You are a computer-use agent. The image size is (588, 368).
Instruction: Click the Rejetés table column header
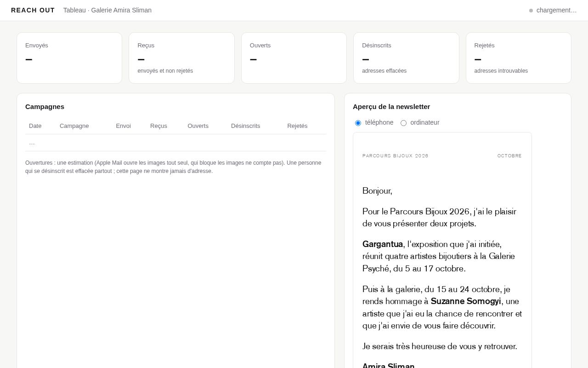(297, 126)
